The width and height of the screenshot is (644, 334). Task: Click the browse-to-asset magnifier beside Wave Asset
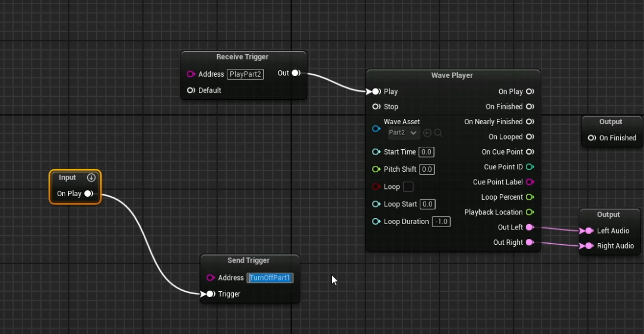438,133
